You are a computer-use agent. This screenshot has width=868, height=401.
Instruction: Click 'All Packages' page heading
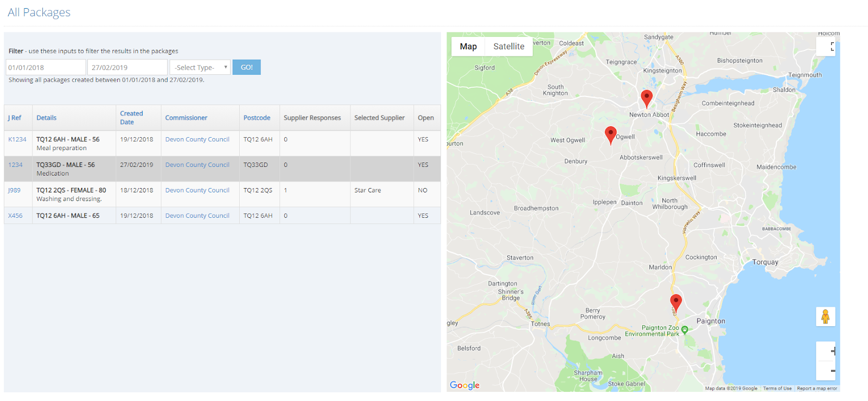click(x=39, y=12)
